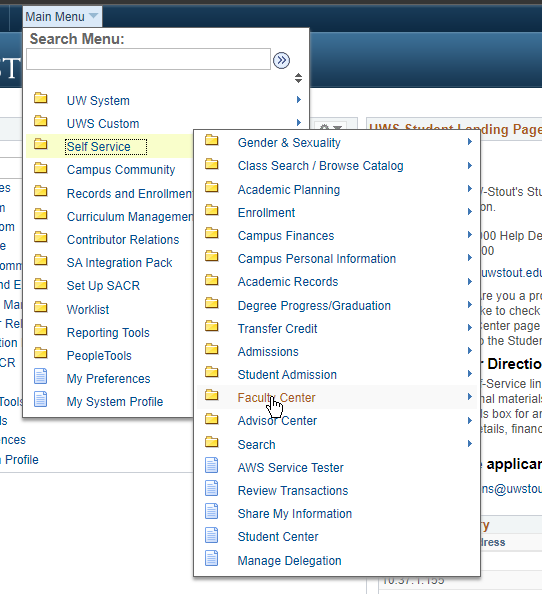The height and width of the screenshot is (594, 542).
Task: Expand Class Search / Browse Catalog arrow
Action: [470, 165]
